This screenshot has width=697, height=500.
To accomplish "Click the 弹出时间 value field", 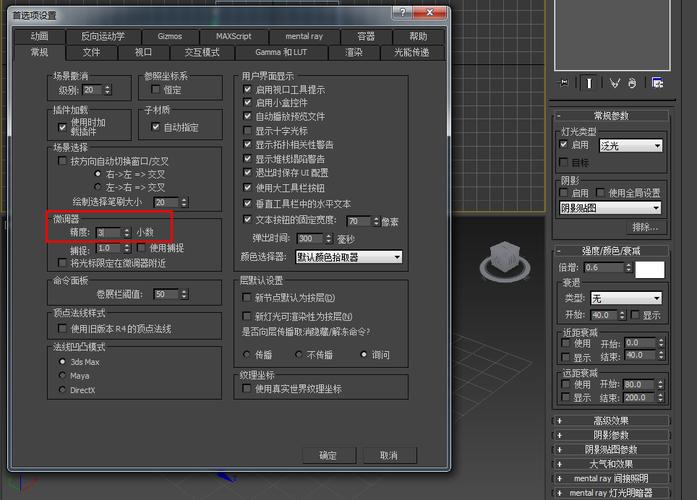I will (x=310, y=239).
